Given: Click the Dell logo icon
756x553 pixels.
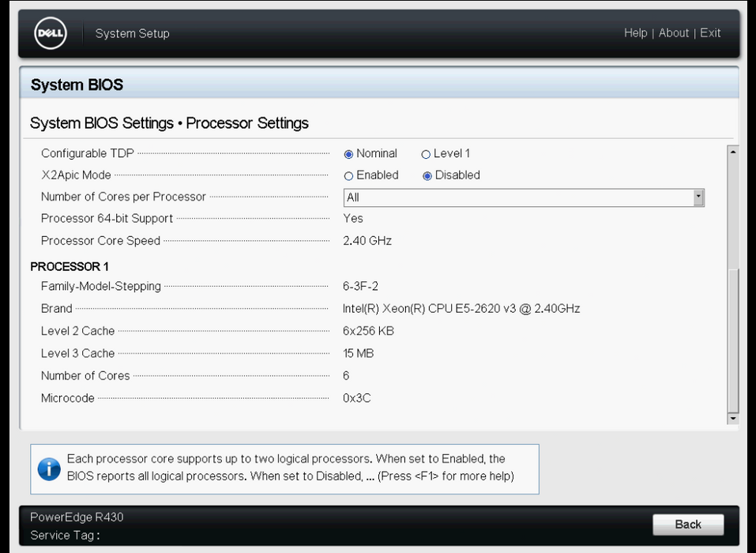Looking at the screenshot, I should tap(51, 33).
